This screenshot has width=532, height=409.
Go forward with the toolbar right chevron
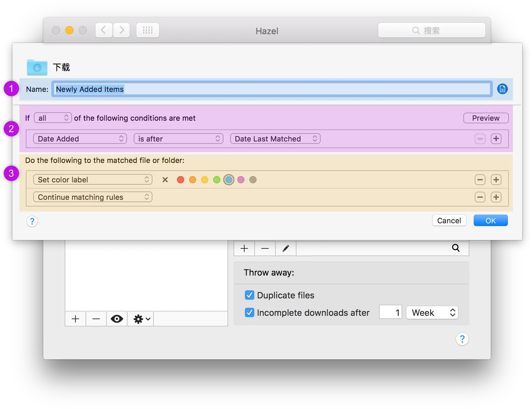point(121,31)
